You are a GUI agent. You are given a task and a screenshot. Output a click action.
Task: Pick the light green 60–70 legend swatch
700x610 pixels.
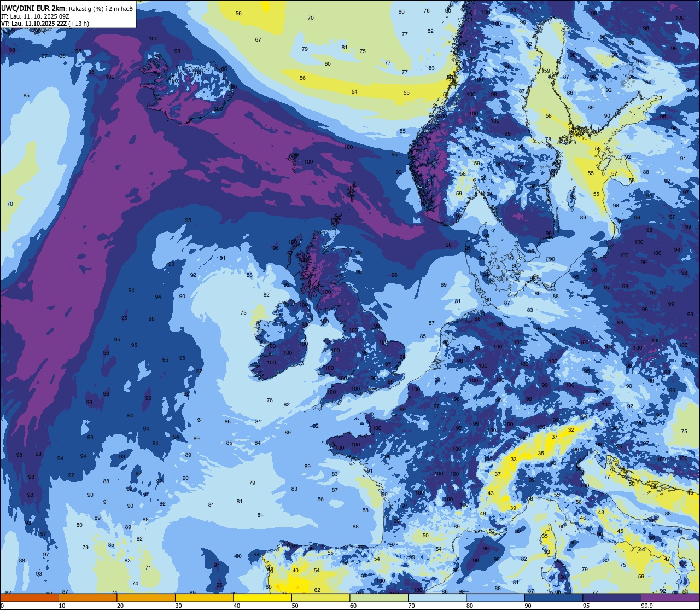tap(379, 598)
